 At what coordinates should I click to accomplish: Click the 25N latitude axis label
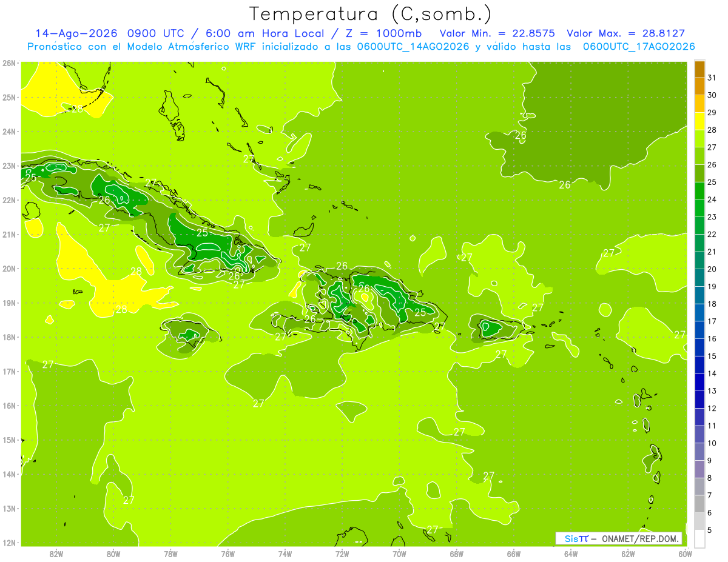point(8,98)
